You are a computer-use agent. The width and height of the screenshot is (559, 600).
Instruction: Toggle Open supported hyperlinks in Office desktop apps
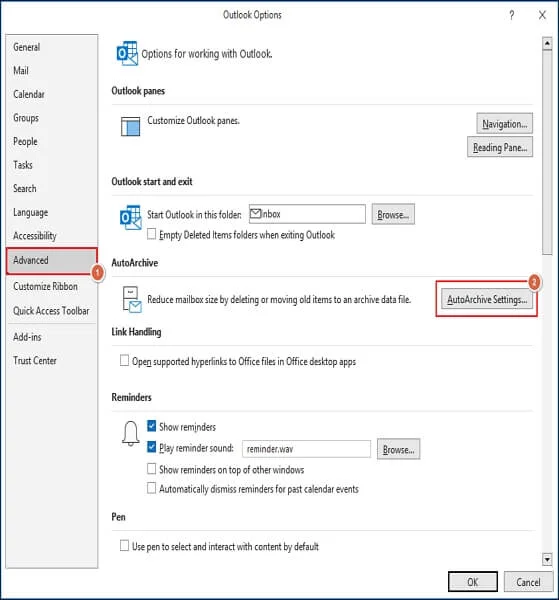click(x=124, y=360)
